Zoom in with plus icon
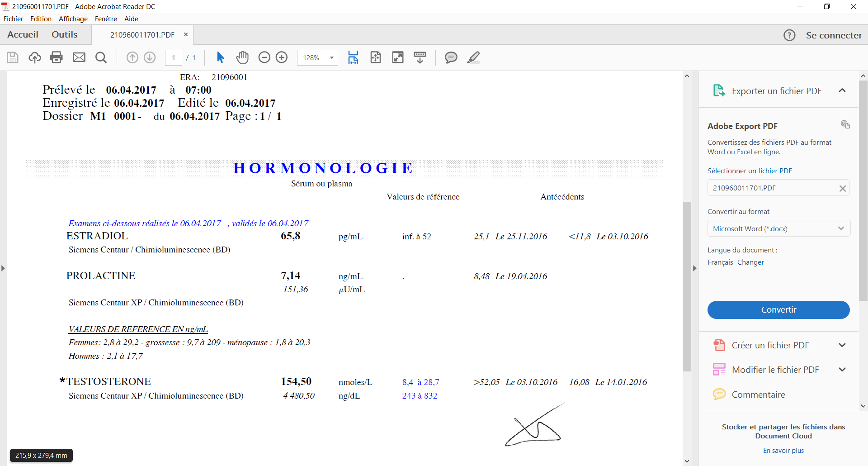This screenshot has height=466, width=868. (282, 57)
